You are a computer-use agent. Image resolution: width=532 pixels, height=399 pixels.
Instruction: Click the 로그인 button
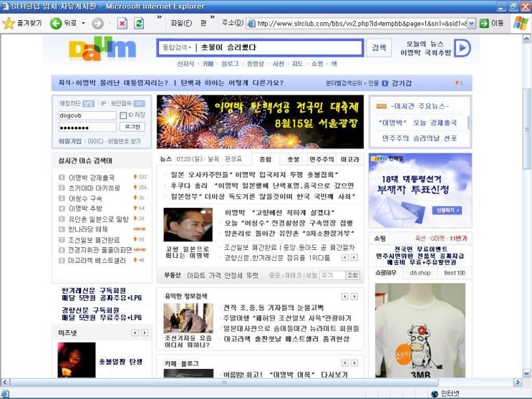point(132,127)
